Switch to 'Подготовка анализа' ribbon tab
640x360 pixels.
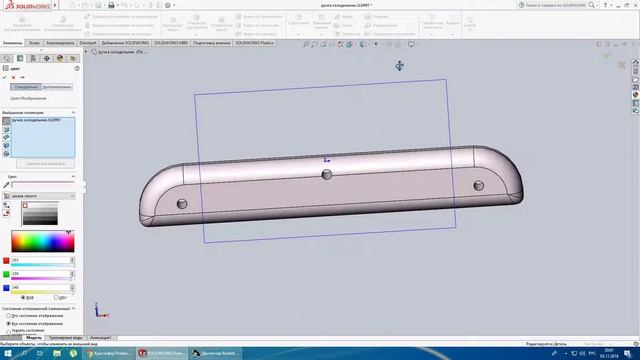[212, 43]
